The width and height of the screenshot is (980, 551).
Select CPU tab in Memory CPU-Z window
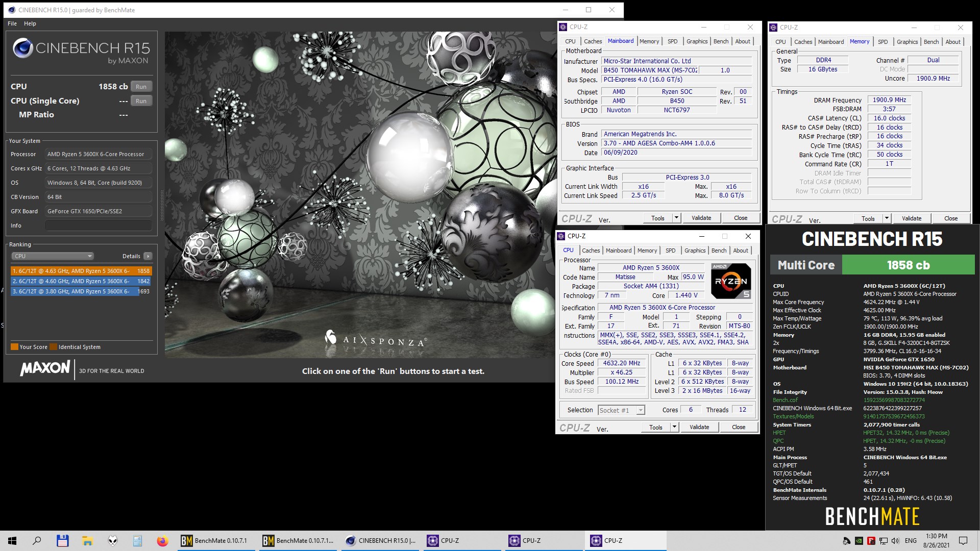(x=780, y=42)
